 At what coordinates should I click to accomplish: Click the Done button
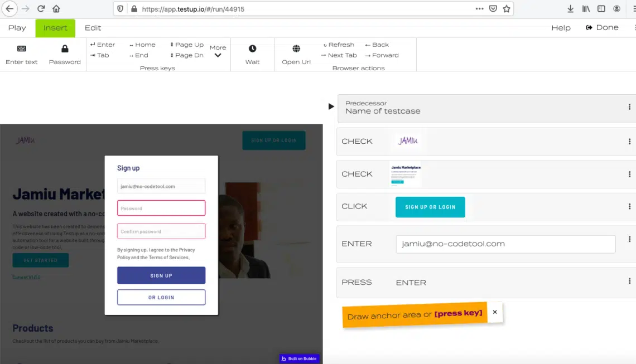pyautogui.click(x=603, y=27)
